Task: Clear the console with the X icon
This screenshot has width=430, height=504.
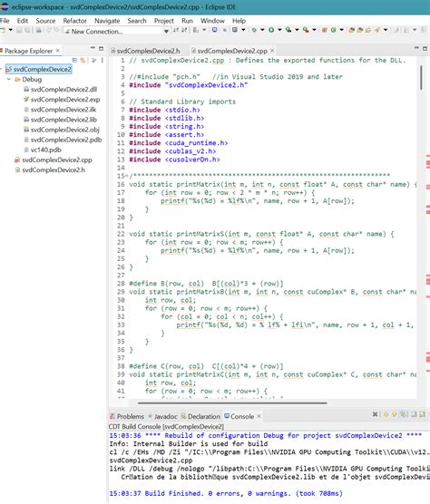Action: pos(375,414)
